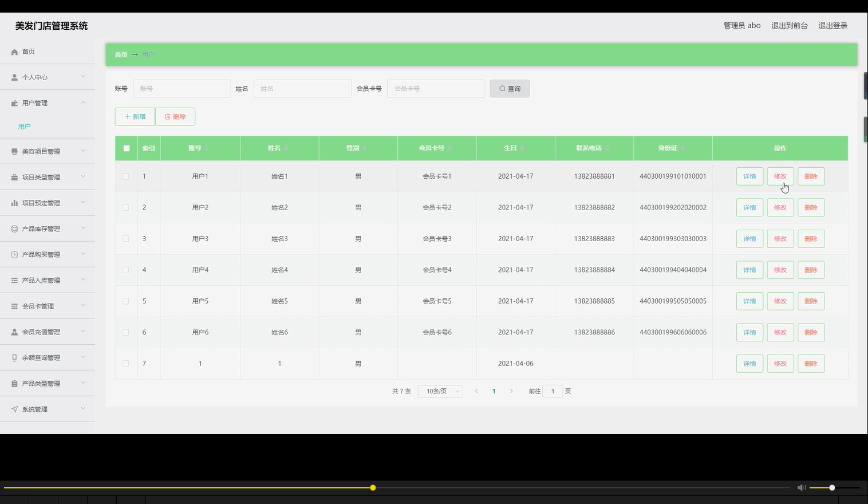Sort the table by 姓名 column arrows
868x504 pixels.
coord(286,148)
